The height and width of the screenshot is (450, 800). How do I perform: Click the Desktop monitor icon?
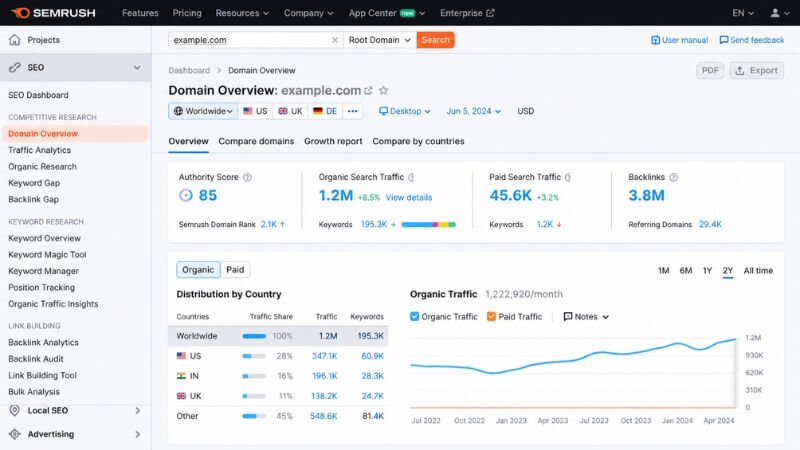383,111
